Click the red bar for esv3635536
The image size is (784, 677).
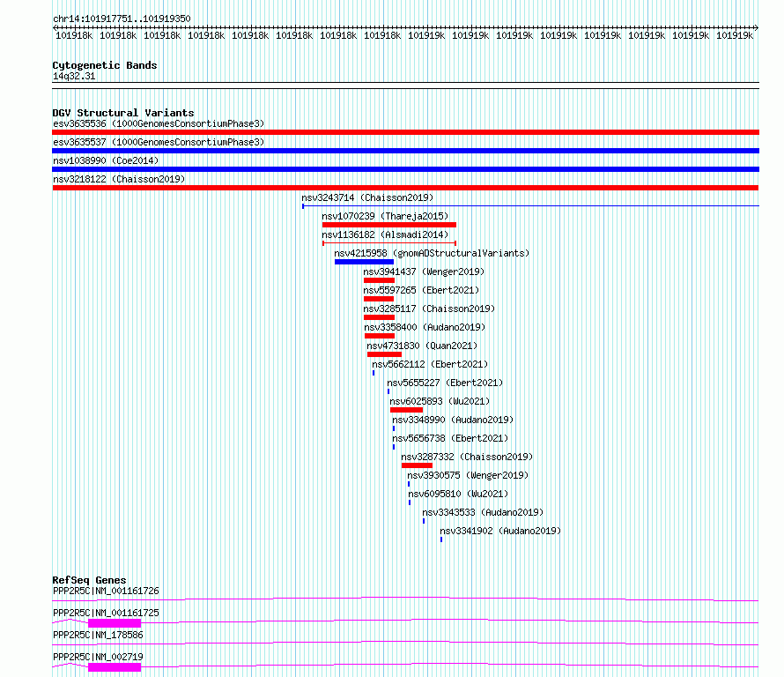(405, 132)
